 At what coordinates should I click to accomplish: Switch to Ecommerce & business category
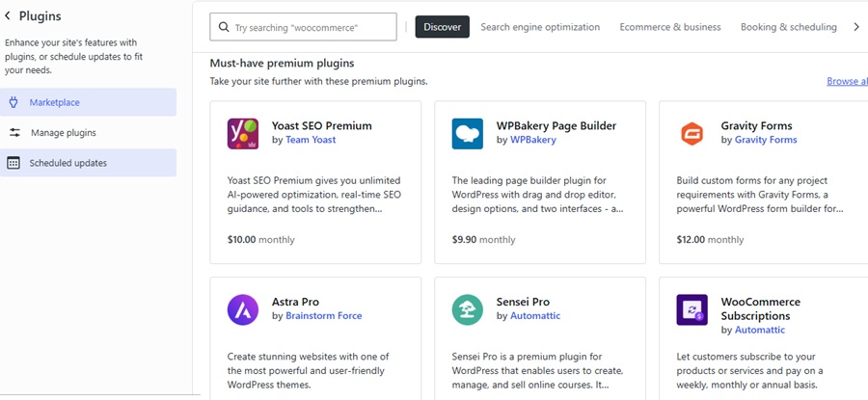click(x=670, y=27)
